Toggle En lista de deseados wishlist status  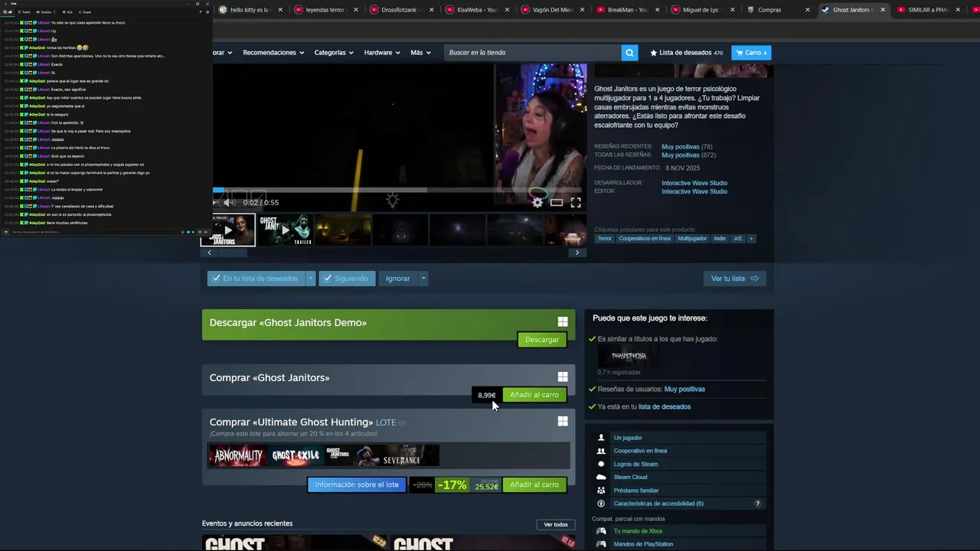(x=256, y=279)
